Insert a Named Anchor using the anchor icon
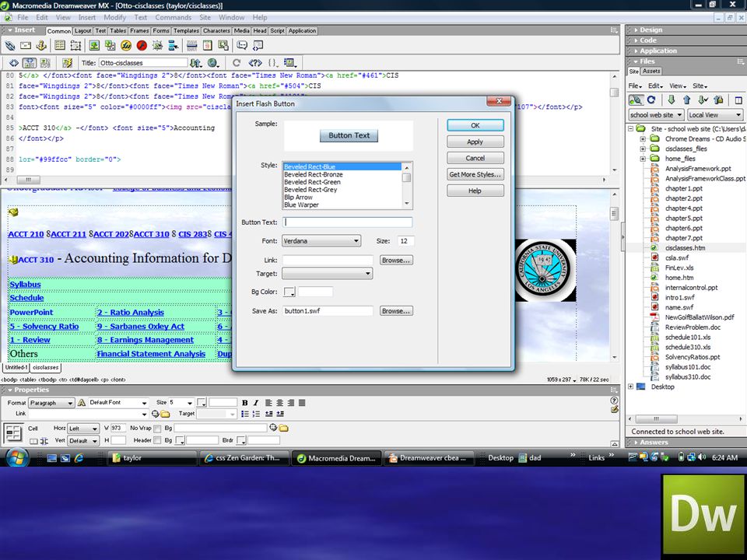 pos(41,46)
